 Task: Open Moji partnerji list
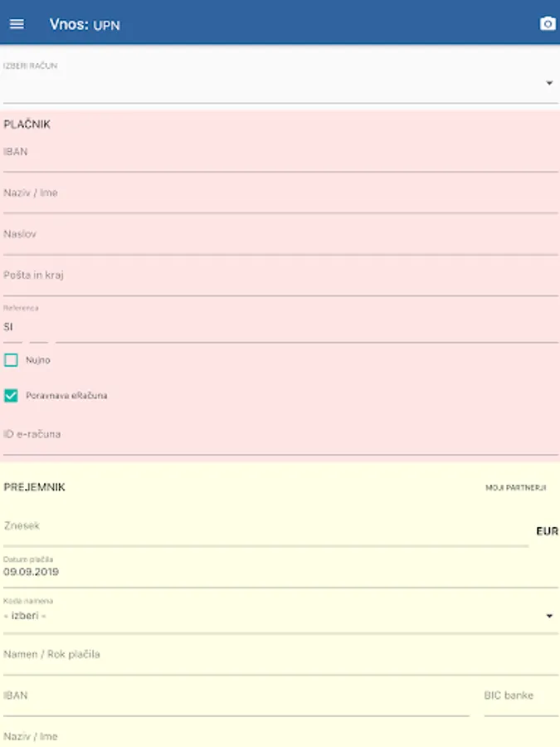pyautogui.click(x=516, y=487)
